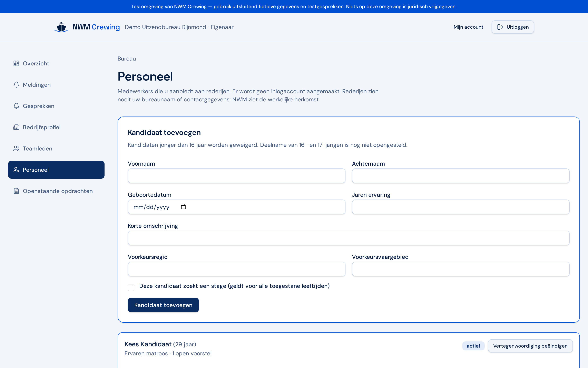This screenshot has width=588, height=368.
Task: Click the Bureau breadcrumb text
Action: [127, 59]
